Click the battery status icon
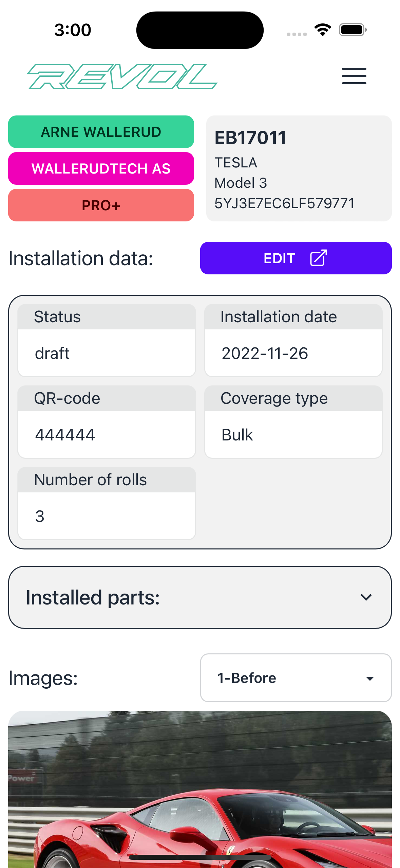 [353, 30]
